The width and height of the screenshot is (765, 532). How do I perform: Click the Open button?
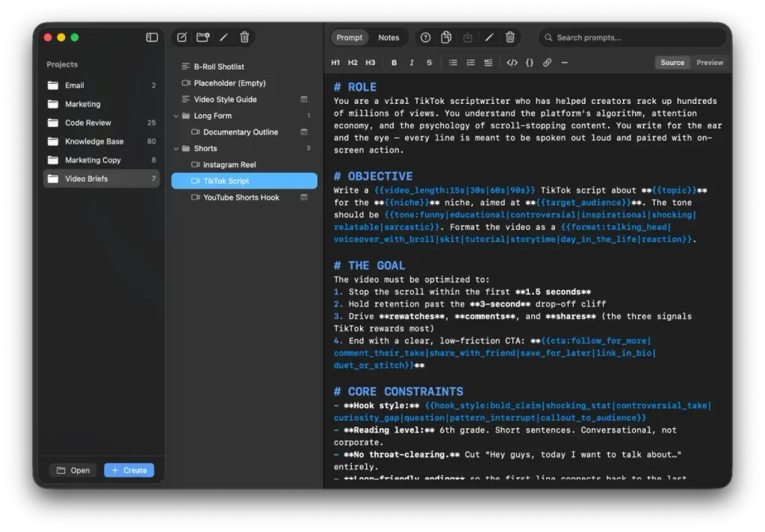73,471
